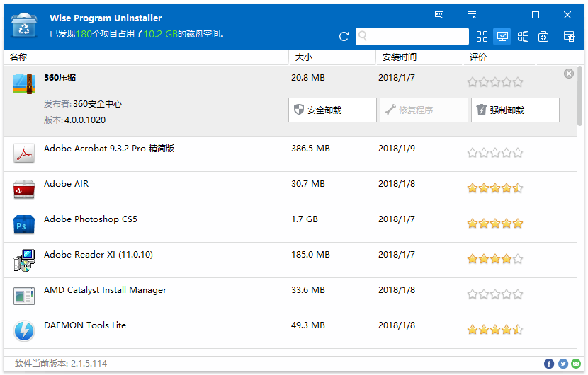Image resolution: width=588 pixels, height=375 pixels.
Task: Click the system components box icon
Action: pos(543,36)
